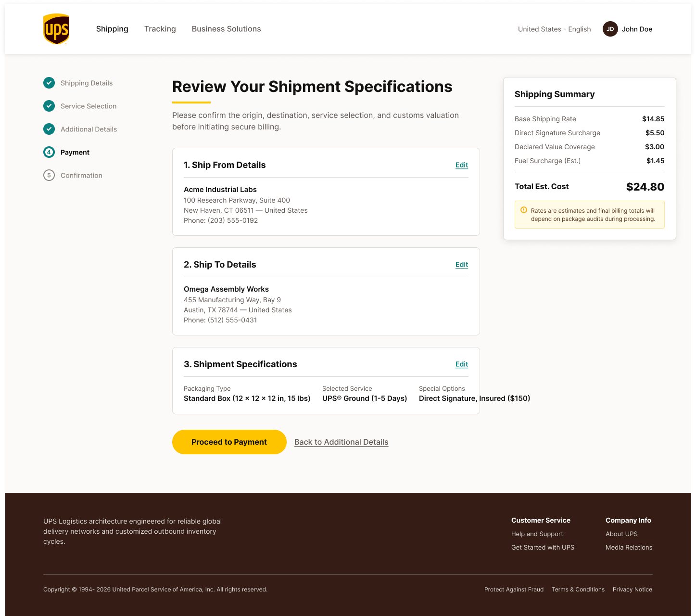
Task: Click the $24.80 total cost value
Action: [645, 187]
